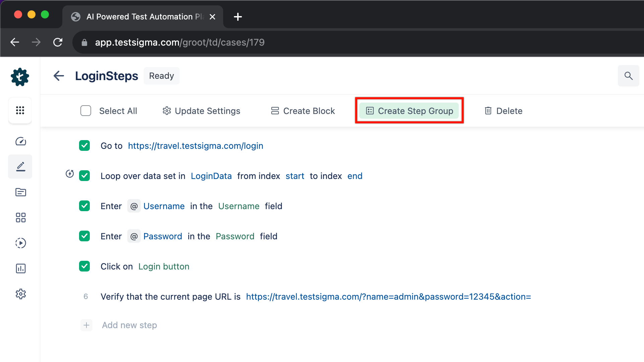Click the back arrow beside LoginSteps

click(x=59, y=76)
